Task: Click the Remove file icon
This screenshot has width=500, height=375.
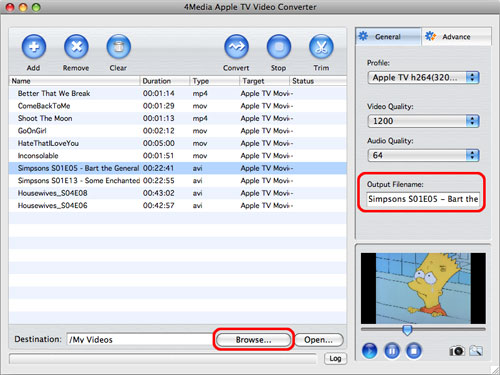Action: tap(76, 47)
